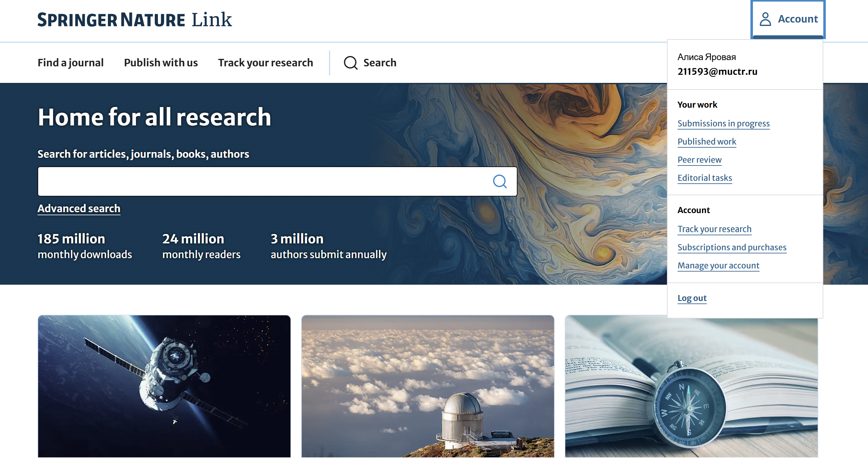868x458 pixels.
Task: Click the Account user profile icon
Action: (x=765, y=19)
